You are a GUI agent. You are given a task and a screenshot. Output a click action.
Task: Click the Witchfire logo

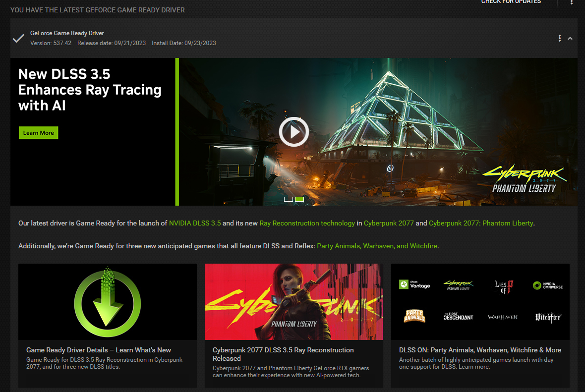548,317
